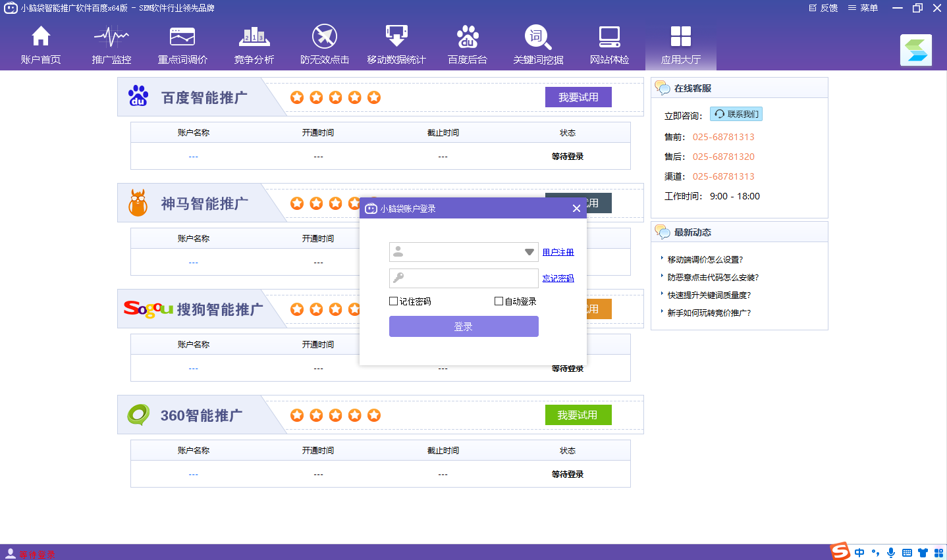Click the 神马 owl logo

tap(138, 203)
